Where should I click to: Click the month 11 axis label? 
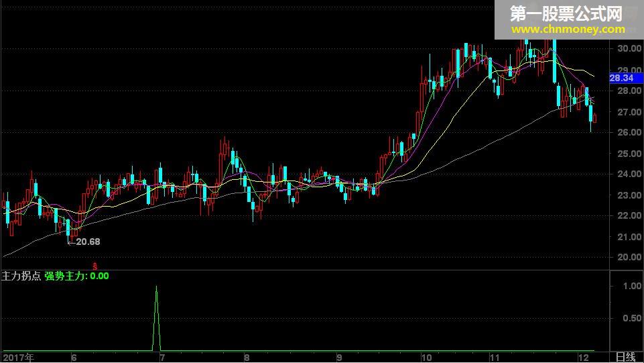tap(495, 358)
